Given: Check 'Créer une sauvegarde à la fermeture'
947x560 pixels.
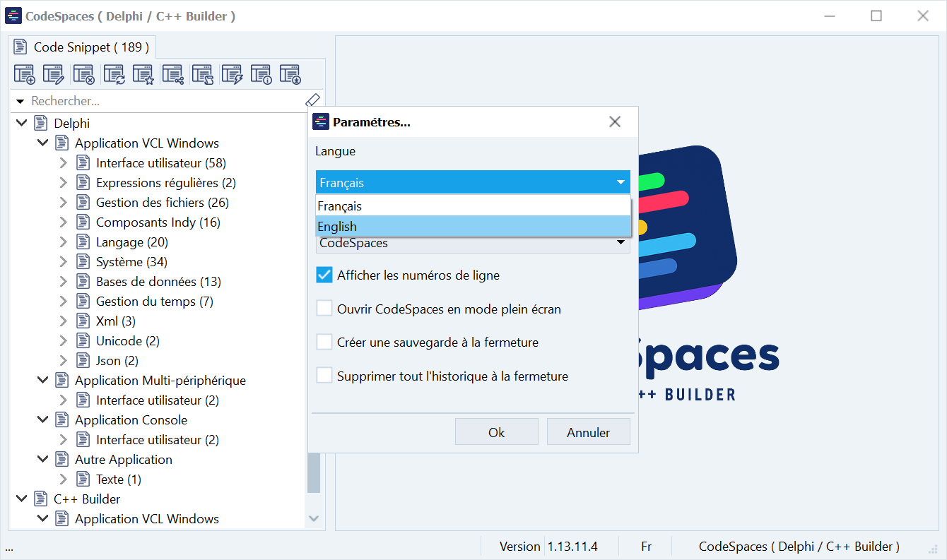Looking at the screenshot, I should tap(324, 342).
